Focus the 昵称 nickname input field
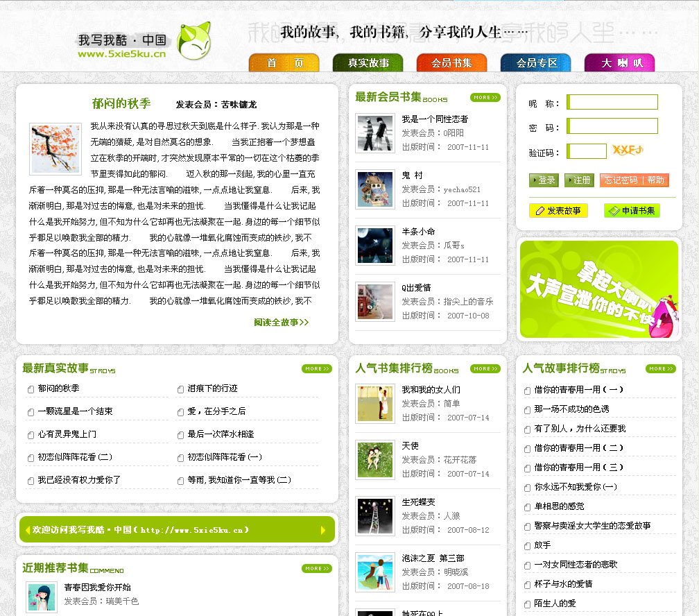Image resolution: width=699 pixels, height=616 pixels. point(612,102)
